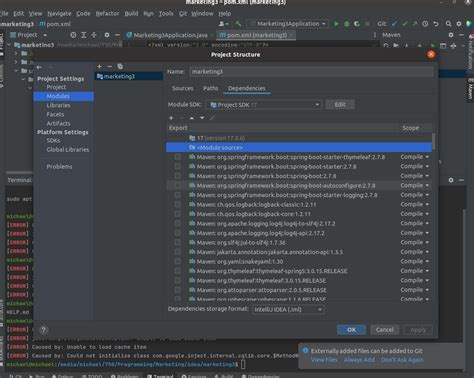
Task: Open the Refactor menu
Action: (x=107, y=14)
